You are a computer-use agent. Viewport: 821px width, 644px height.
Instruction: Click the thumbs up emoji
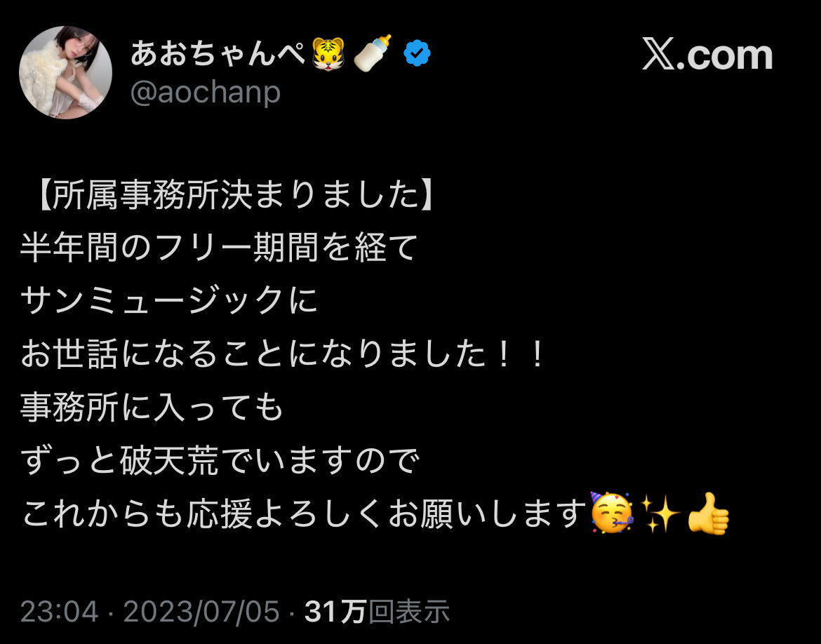[x=708, y=514]
